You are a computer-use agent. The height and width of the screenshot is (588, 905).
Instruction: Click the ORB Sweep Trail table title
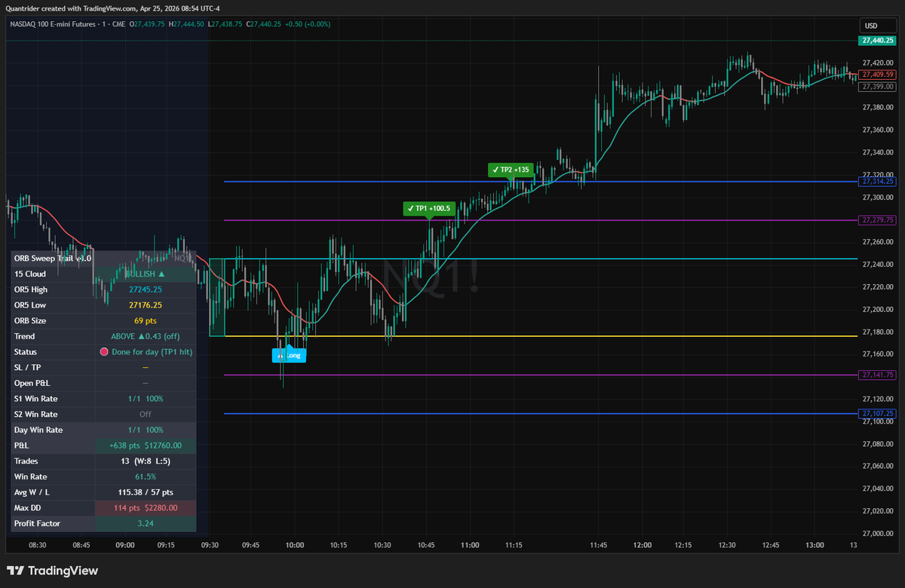click(52, 259)
